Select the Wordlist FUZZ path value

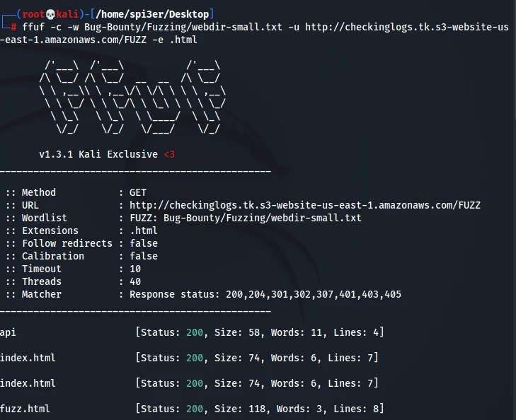pos(245,218)
